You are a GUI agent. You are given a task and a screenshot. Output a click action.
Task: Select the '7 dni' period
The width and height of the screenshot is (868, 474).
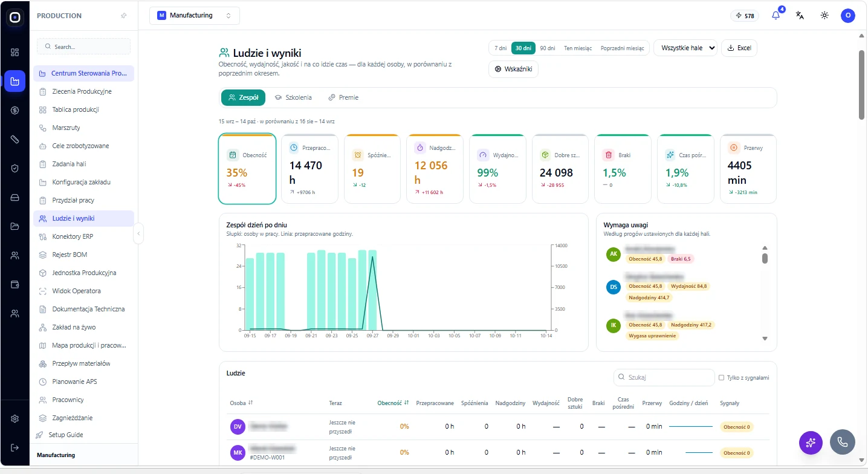pyautogui.click(x=500, y=48)
